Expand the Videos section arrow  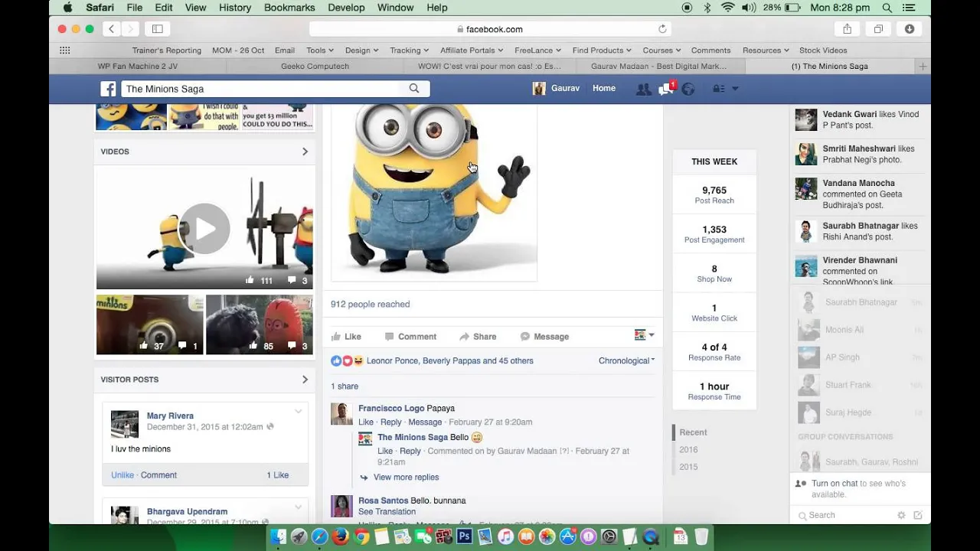tap(305, 152)
